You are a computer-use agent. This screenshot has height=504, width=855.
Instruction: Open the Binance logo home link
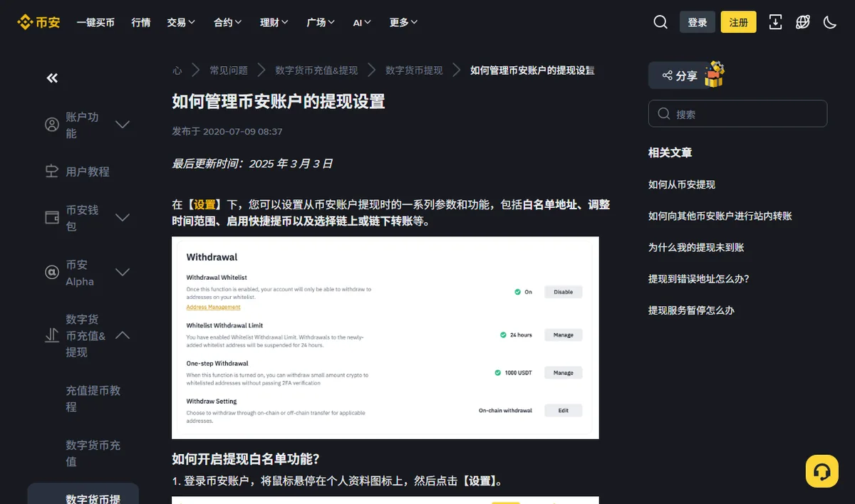(x=38, y=22)
